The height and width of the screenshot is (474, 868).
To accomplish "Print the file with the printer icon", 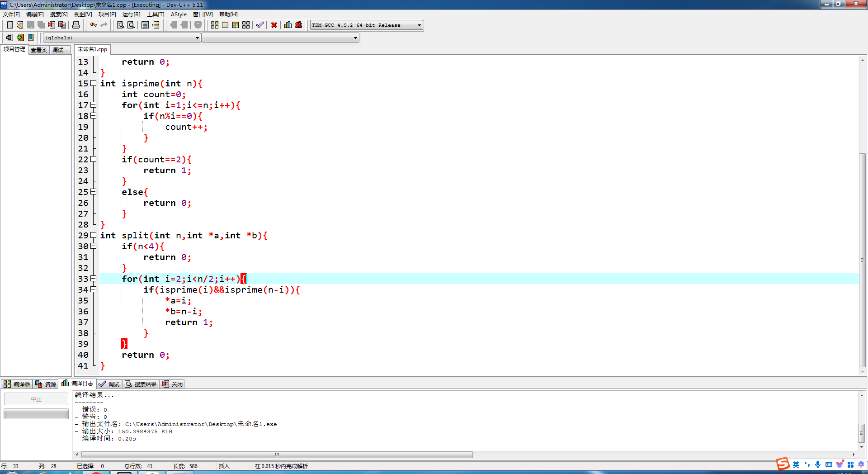I will 76,25.
